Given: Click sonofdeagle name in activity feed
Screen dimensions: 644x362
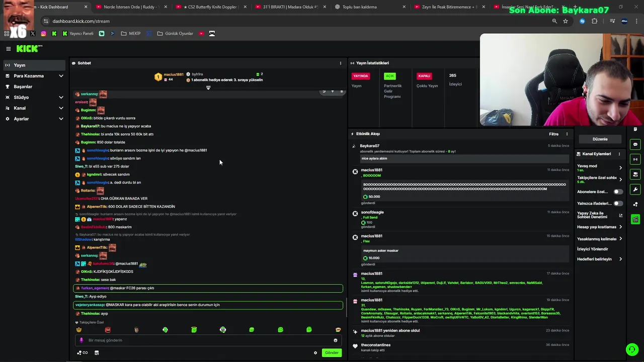Looking at the screenshot, I should (x=372, y=212).
